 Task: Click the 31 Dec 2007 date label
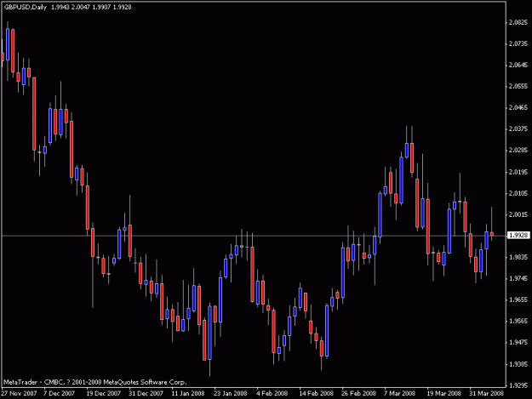(x=146, y=393)
